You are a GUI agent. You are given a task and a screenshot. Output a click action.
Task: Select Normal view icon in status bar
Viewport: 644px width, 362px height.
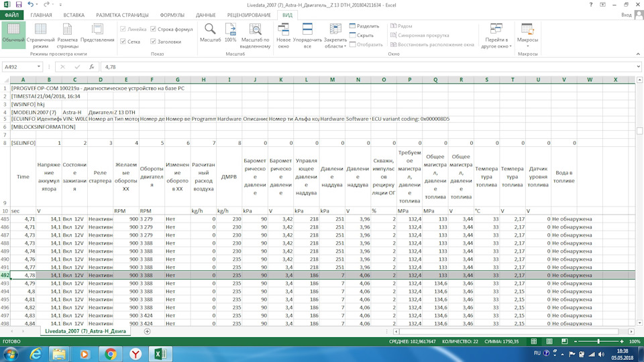533,341
